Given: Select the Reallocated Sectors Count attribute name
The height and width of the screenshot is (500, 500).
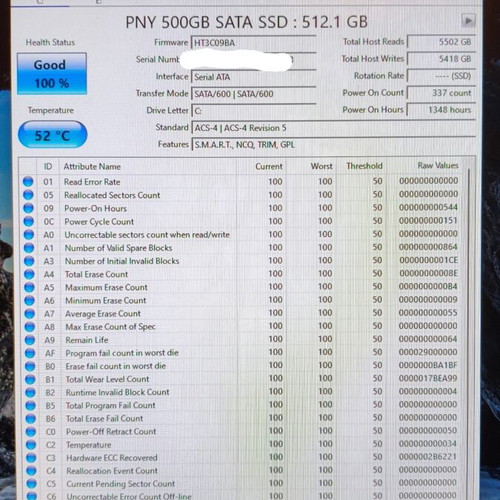Looking at the screenshot, I should click(112, 195).
